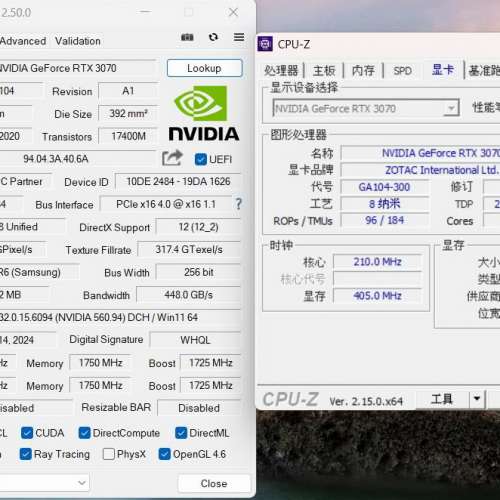Click the 工具 button in CPU-Z
This screenshot has height=500, width=500.
tap(442, 399)
